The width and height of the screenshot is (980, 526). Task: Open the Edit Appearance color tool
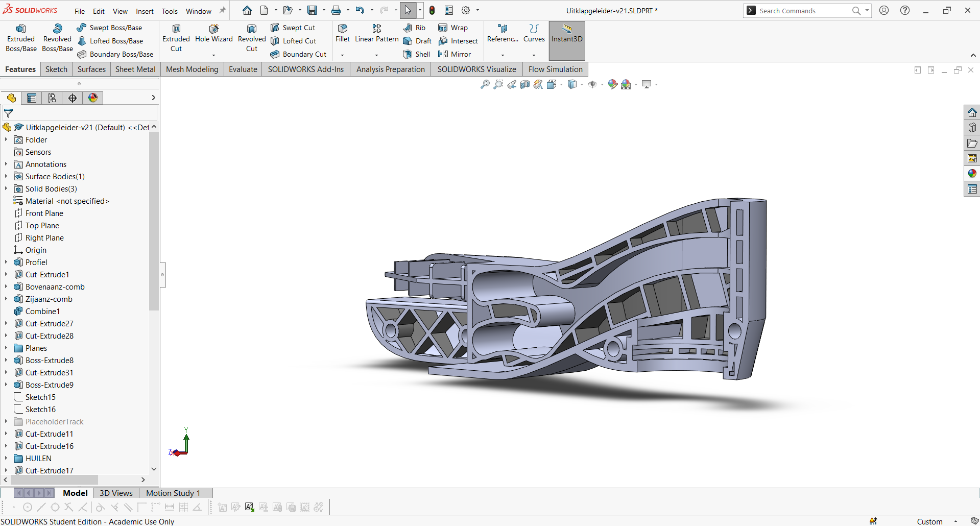point(613,85)
